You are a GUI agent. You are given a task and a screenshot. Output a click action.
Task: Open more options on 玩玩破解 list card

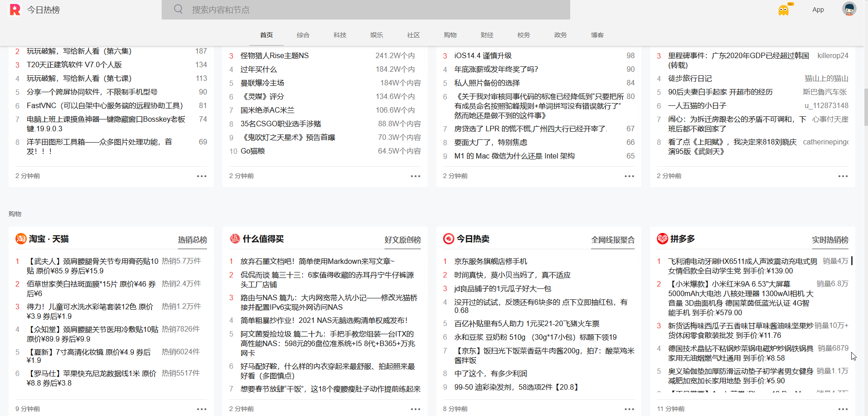[x=202, y=176]
